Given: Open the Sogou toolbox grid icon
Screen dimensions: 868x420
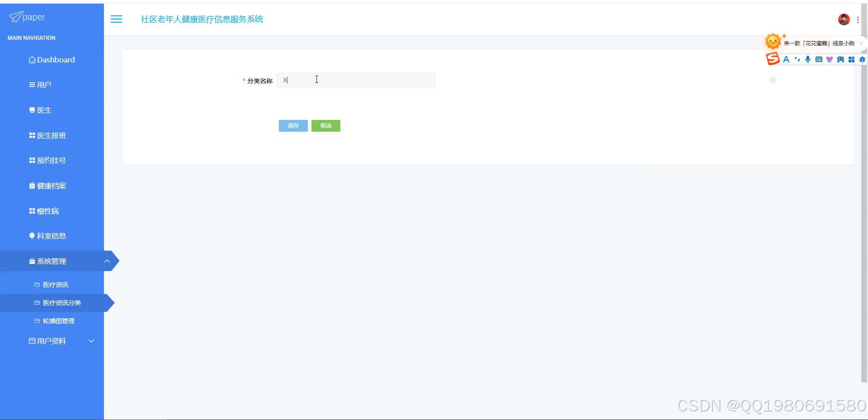Looking at the screenshot, I should point(851,59).
